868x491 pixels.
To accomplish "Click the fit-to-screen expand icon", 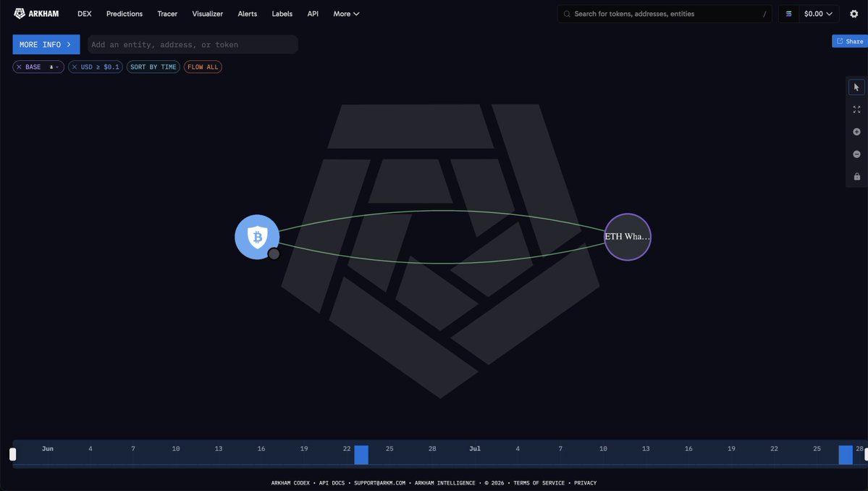I will pos(856,109).
